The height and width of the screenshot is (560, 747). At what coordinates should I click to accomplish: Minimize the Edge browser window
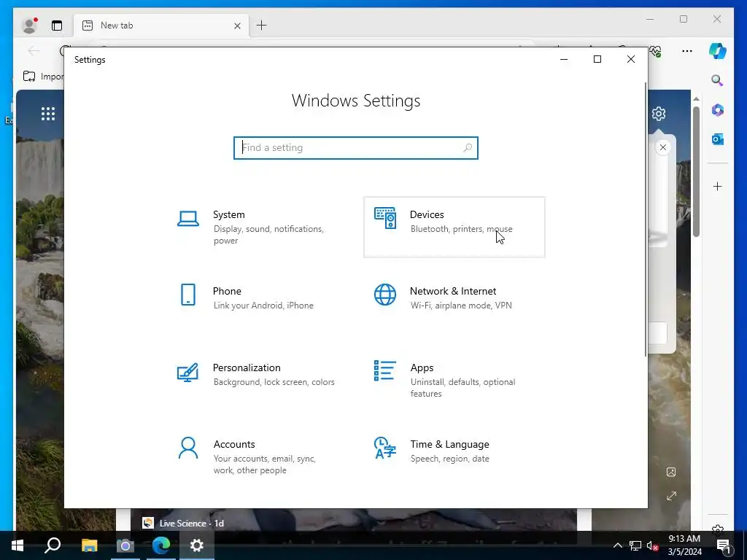coord(650,19)
